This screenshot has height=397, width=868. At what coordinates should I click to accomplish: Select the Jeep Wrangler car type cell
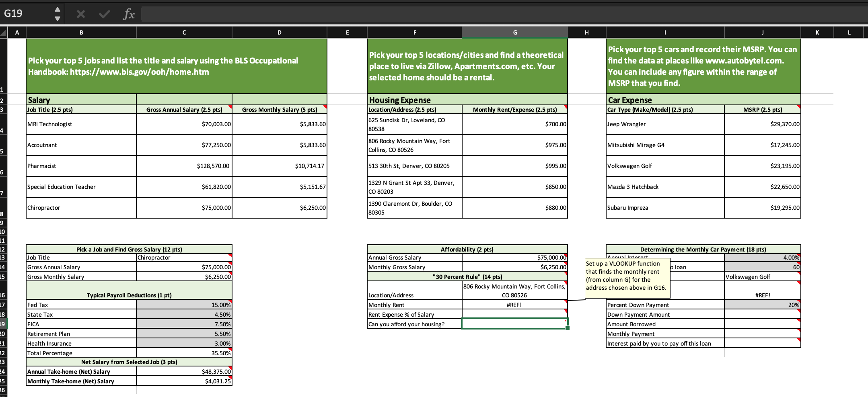click(665, 124)
